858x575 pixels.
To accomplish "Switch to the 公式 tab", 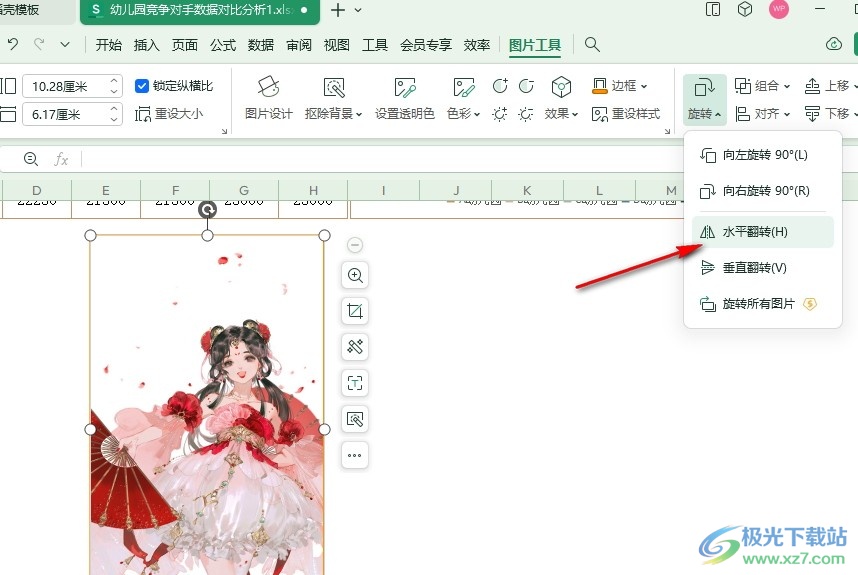I will coord(223,45).
